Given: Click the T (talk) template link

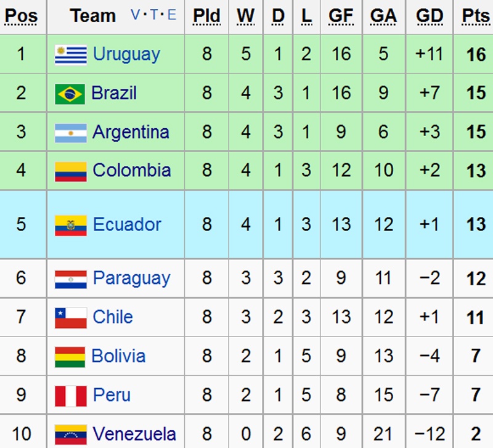Looking at the screenshot, I should [x=154, y=15].
